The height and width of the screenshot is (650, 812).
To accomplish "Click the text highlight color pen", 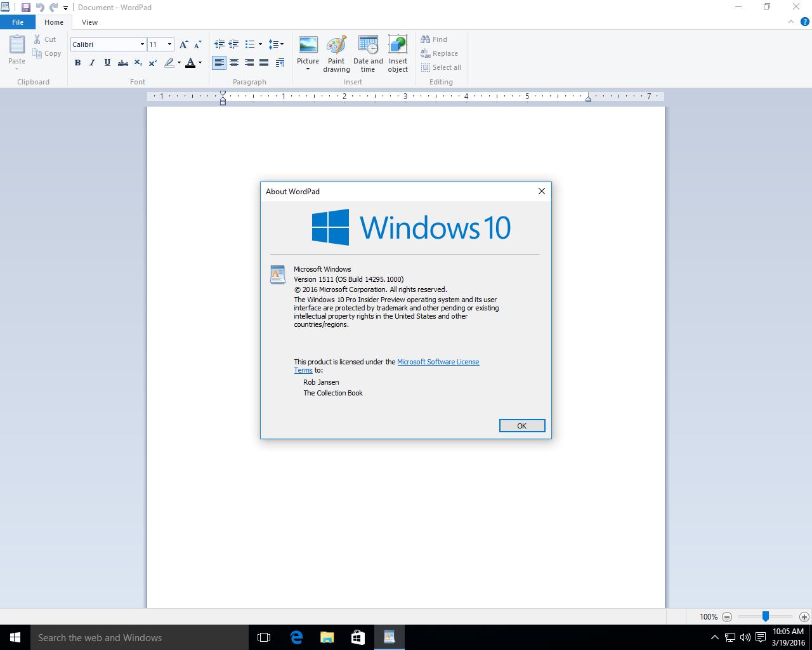I will coord(169,63).
